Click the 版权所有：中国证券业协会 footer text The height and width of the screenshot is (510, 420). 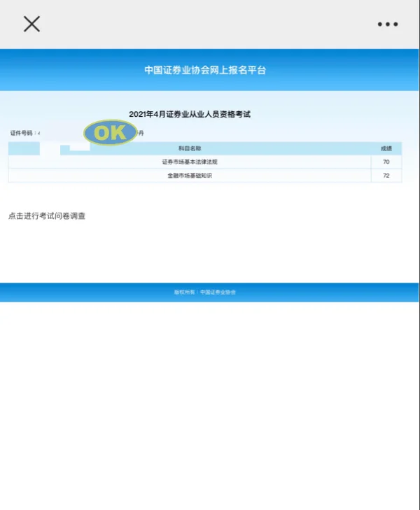[205, 292]
